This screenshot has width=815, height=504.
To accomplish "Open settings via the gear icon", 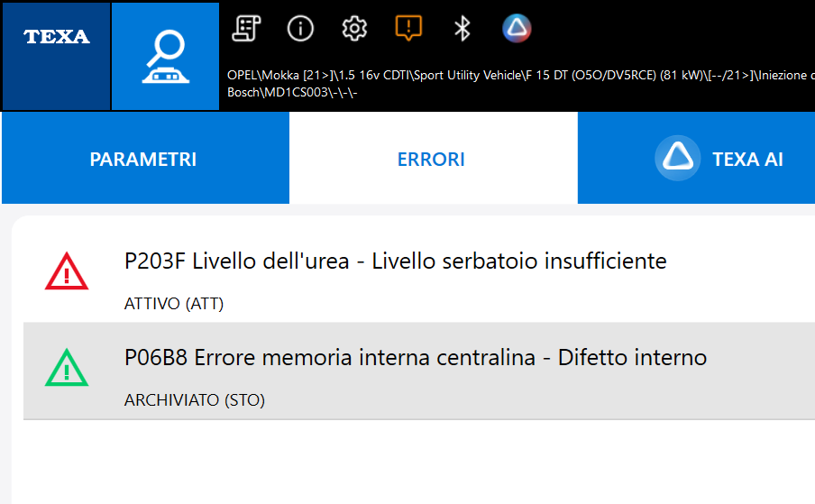I will click(x=354, y=29).
